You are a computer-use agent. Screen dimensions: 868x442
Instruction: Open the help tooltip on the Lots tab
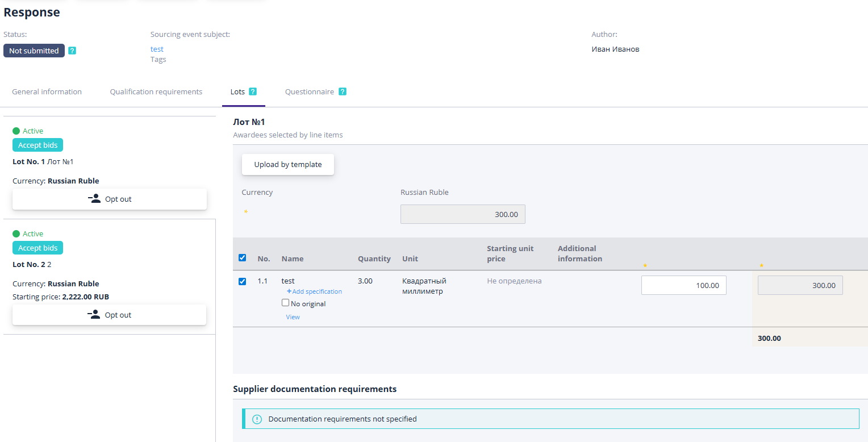tap(254, 91)
